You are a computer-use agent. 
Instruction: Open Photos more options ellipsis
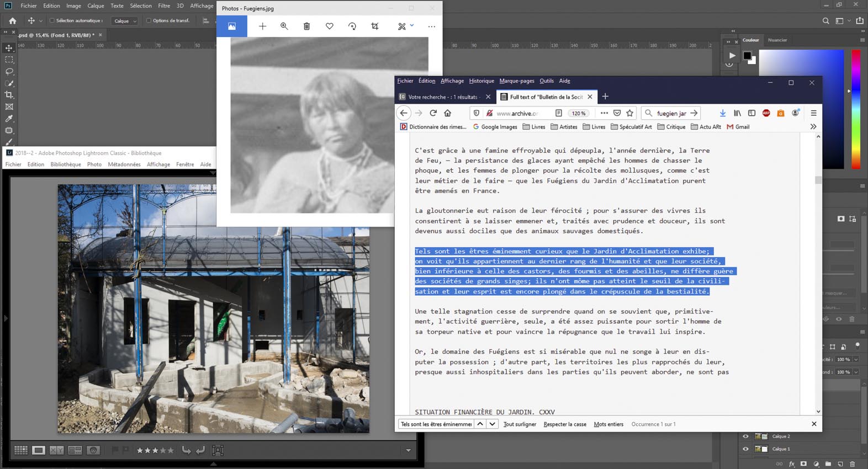pyautogui.click(x=432, y=26)
